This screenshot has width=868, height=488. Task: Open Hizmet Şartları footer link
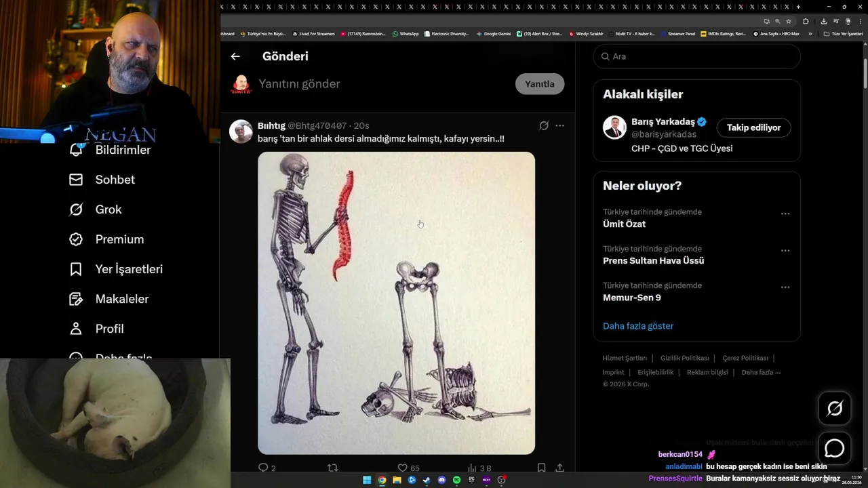pos(625,358)
